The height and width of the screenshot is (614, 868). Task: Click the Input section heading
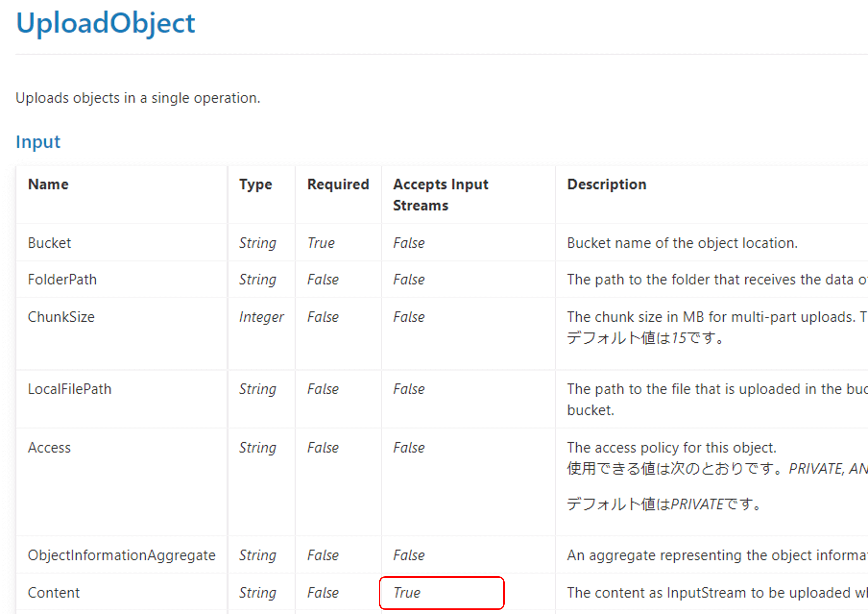click(38, 142)
